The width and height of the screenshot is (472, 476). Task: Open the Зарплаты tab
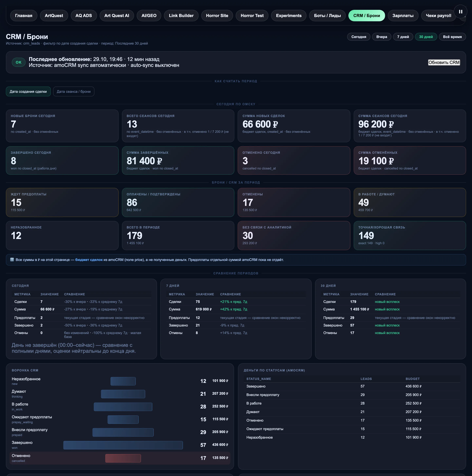point(403,16)
